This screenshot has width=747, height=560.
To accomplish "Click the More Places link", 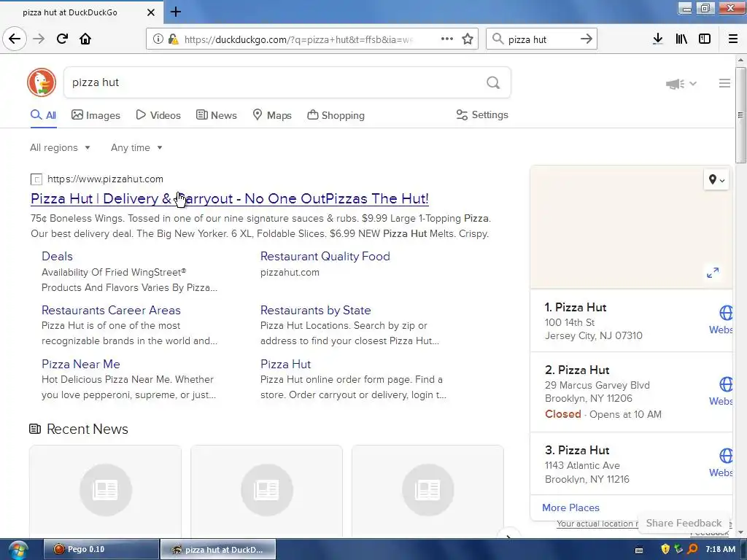I will pyautogui.click(x=570, y=507).
